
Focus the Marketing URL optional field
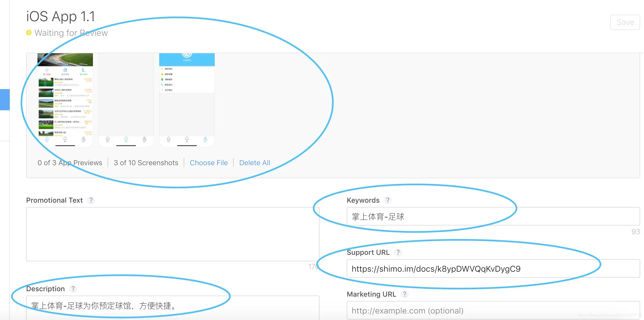coord(493,310)
